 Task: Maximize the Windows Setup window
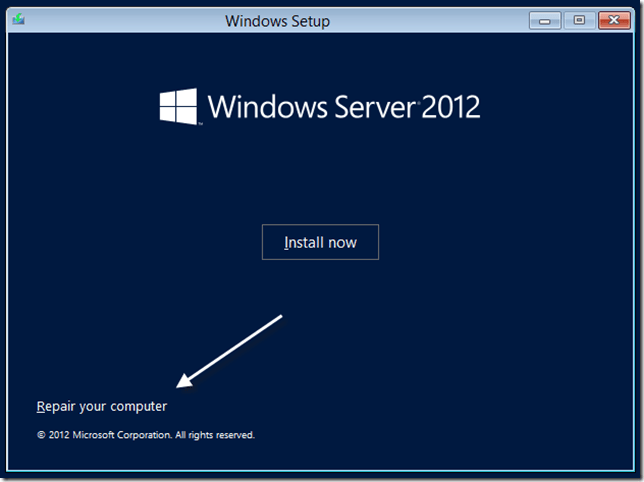click(580, 20)
